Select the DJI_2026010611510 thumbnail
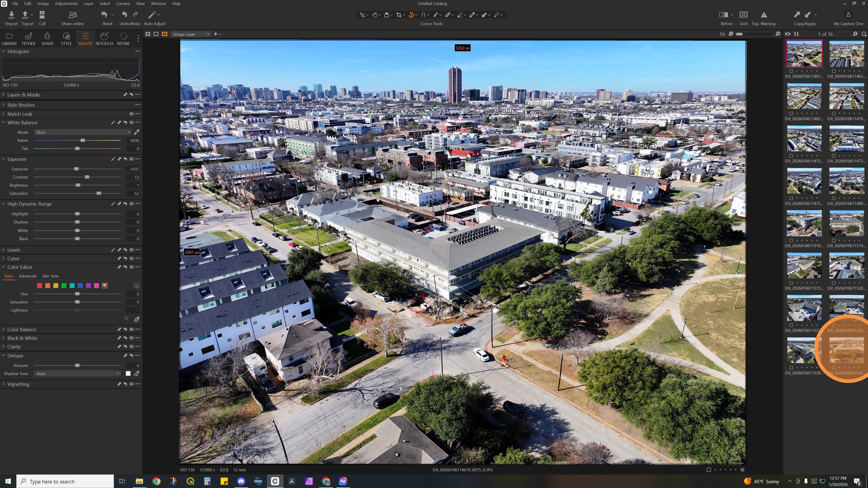The image size is (868, 488). pyautogui.click(x=804, y=223)
